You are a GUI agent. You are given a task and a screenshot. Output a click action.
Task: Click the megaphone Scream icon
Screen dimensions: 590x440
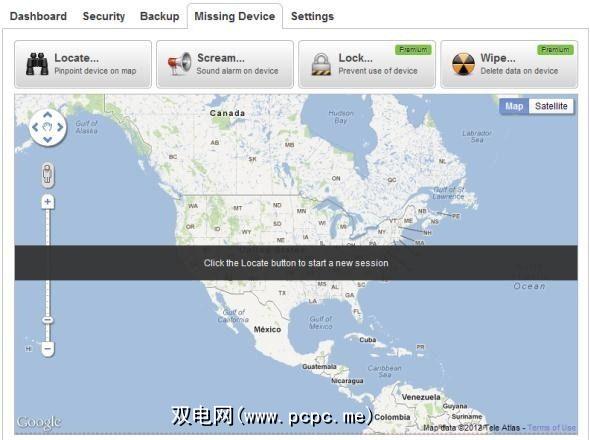(179, 64)
